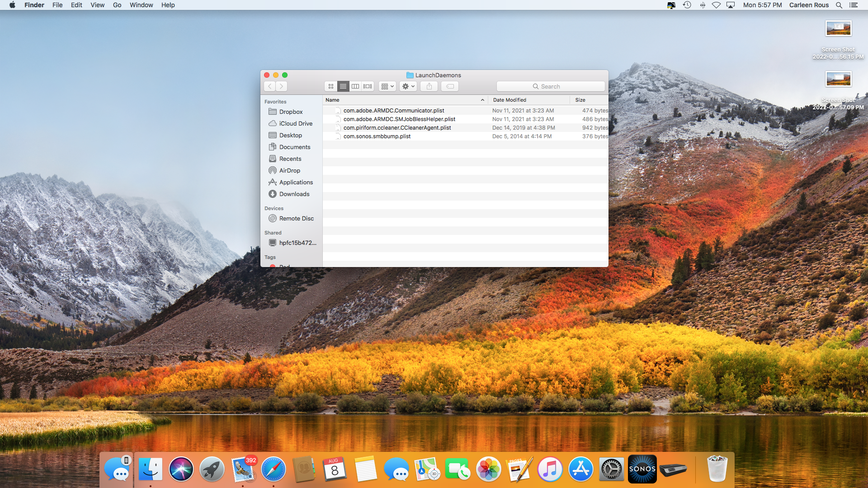Screen dimensions: 868x488
Task: Open Sonos app from the Dock
Action: point(642,469)
